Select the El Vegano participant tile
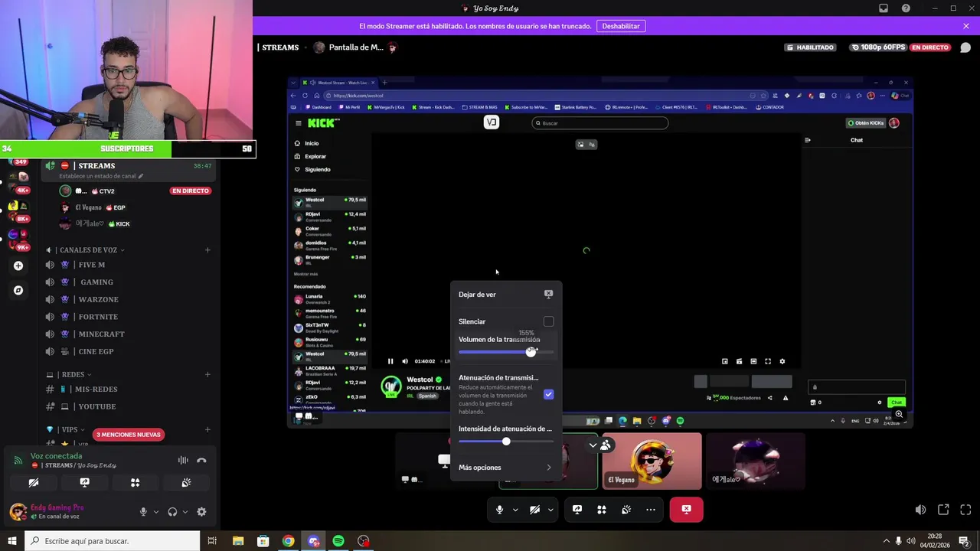The image size is (980, 551). (x=652, y=461)
